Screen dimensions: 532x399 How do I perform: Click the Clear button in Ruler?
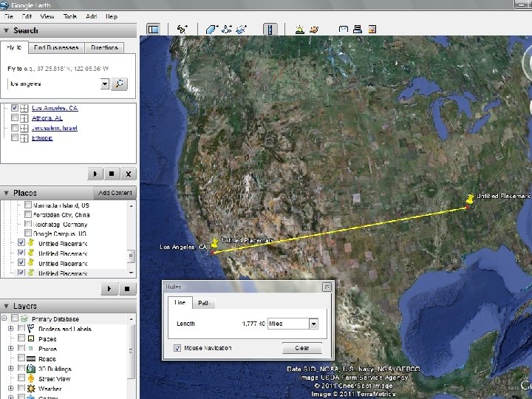[x=302, y=348]
